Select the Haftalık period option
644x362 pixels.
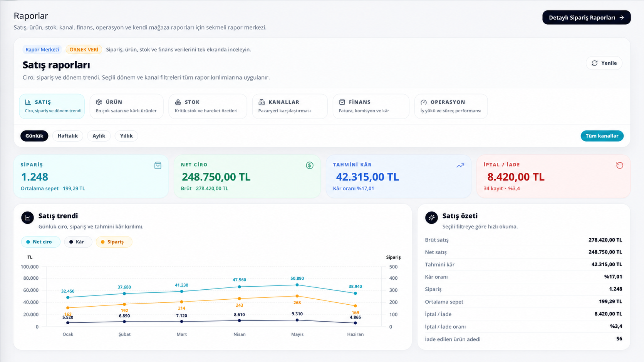click(68, 136)
